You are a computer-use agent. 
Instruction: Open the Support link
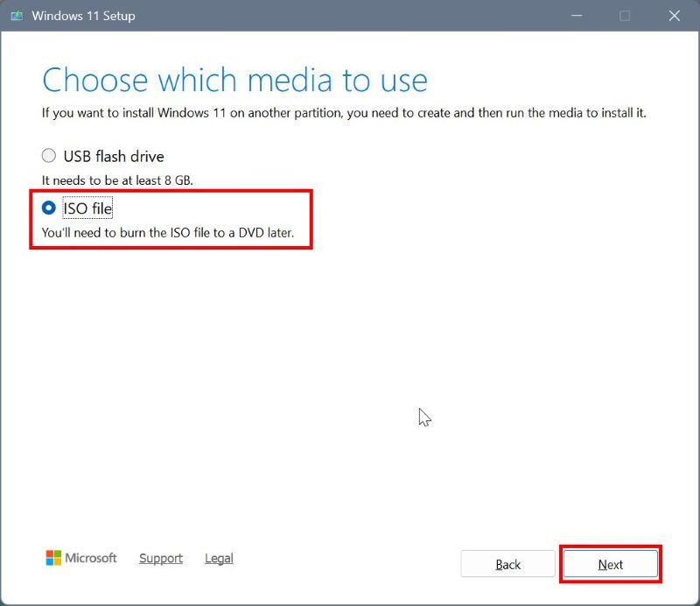(161, 558)
